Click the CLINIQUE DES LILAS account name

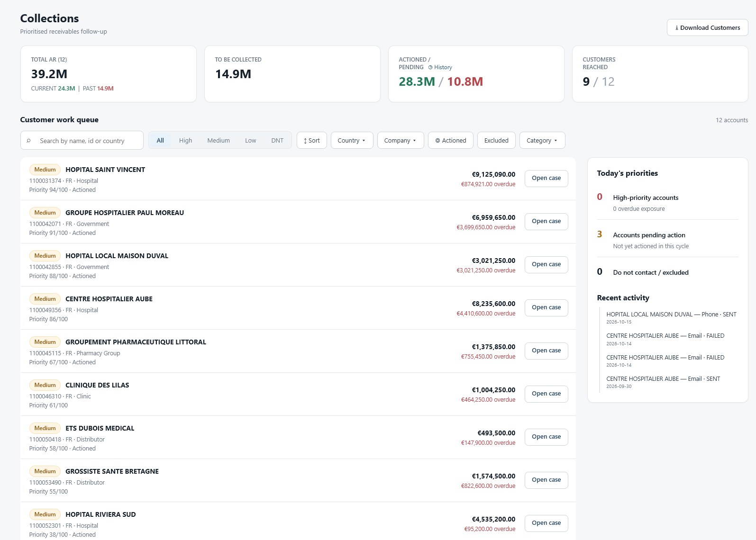(x=97, y=385)
